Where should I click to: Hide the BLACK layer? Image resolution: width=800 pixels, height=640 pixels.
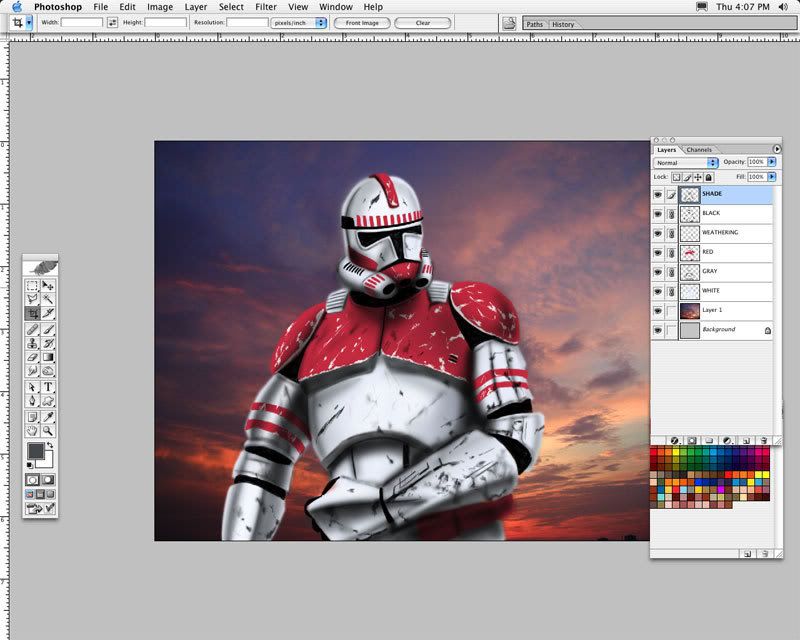(658, 214)
